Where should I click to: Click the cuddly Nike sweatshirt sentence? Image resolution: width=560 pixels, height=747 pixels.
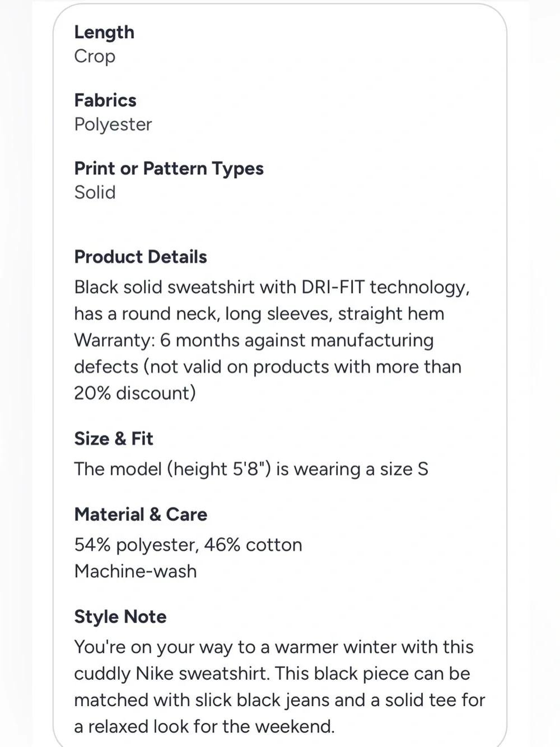[x=272, y=674]
